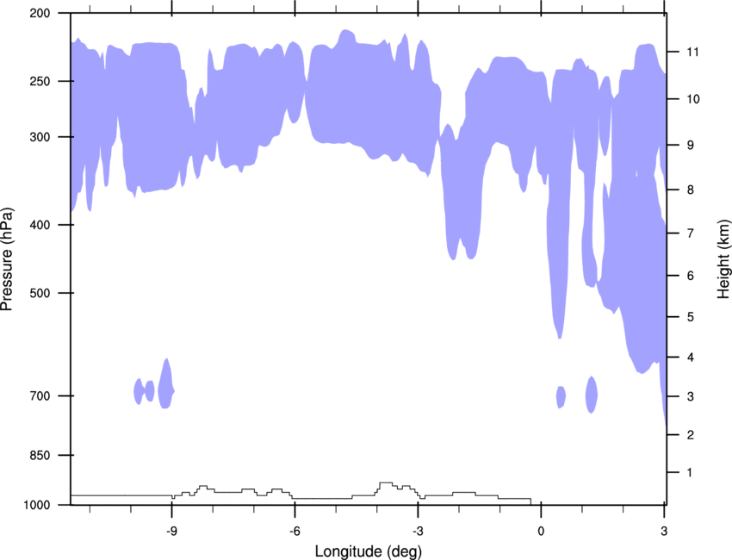Click the 0 longitude tick label

(541, 531)
